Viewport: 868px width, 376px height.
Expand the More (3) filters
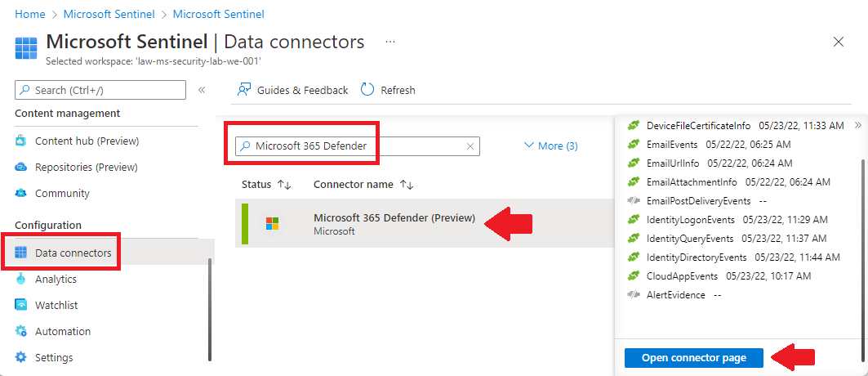pos(551,146)
